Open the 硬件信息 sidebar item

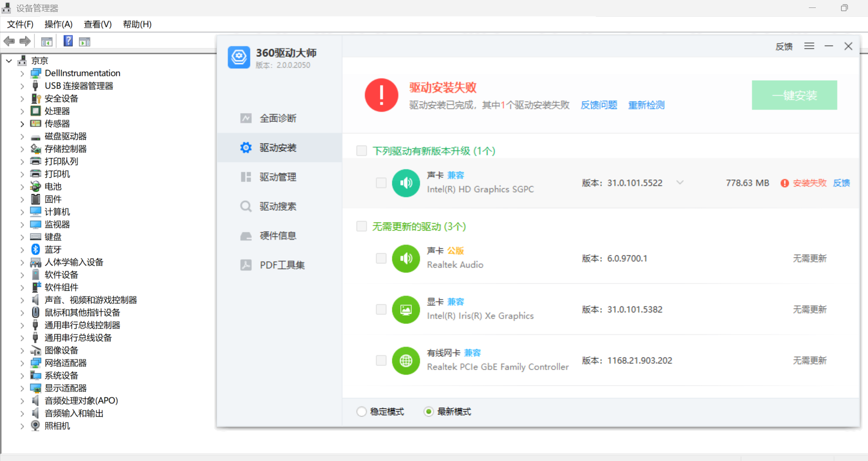coord(280,236)
